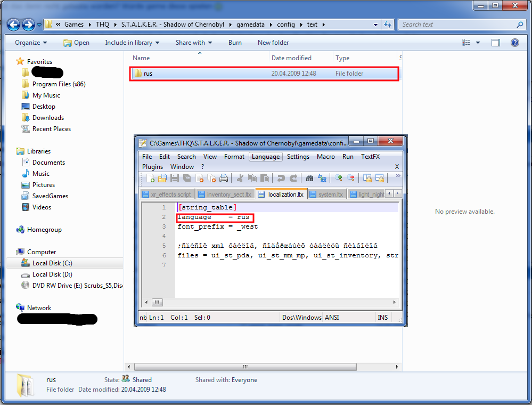Screen dimensions: 532x405
Task: Click the Search text field
Action: coord(458,25)
